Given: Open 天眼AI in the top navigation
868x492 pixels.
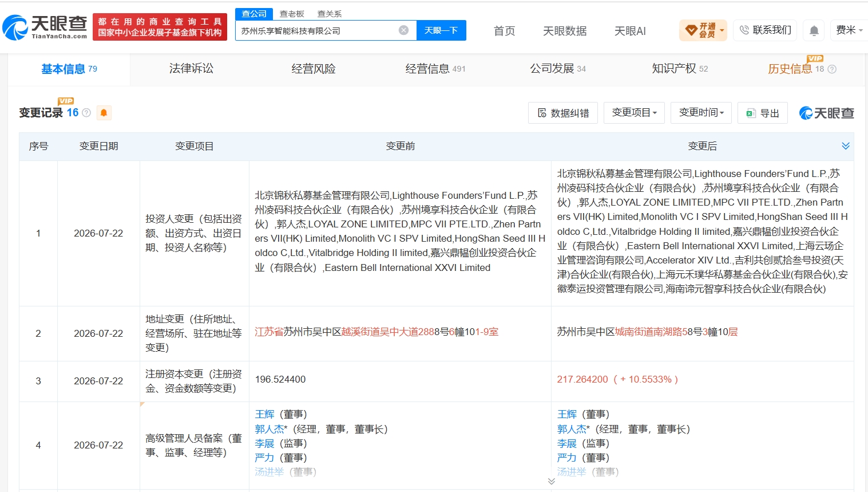Looking at the screenshot, I should pos(630,31).
